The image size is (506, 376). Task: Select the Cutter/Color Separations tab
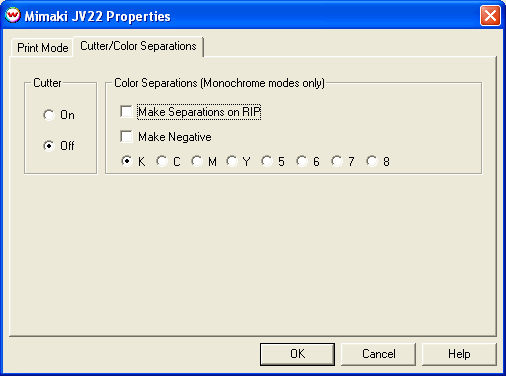pyautogui.click(x=138, y=46)
